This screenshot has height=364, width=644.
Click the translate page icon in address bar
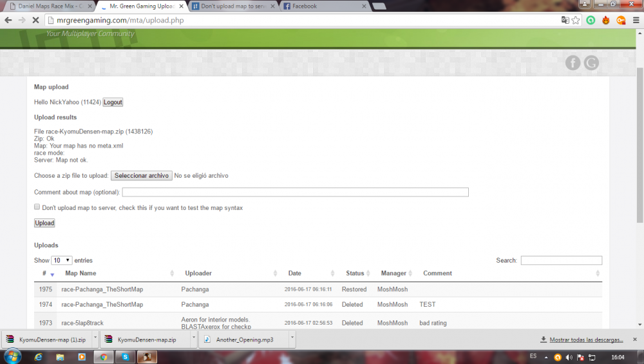(565, 21)
